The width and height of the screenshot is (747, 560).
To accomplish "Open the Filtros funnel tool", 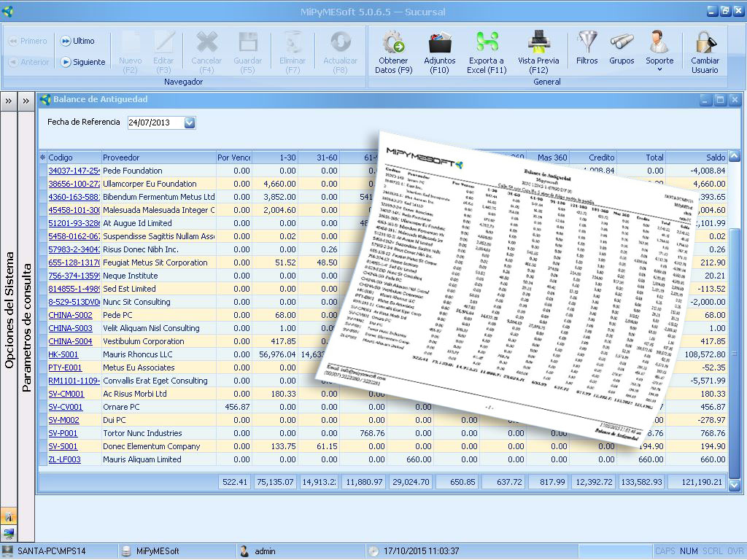I will 587,42.
